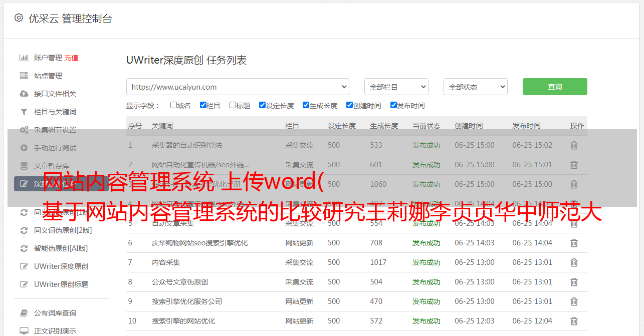Open the site URL dropdown
Image resolution: width=644 pixels, height=336 pixels.
point(238,87)
